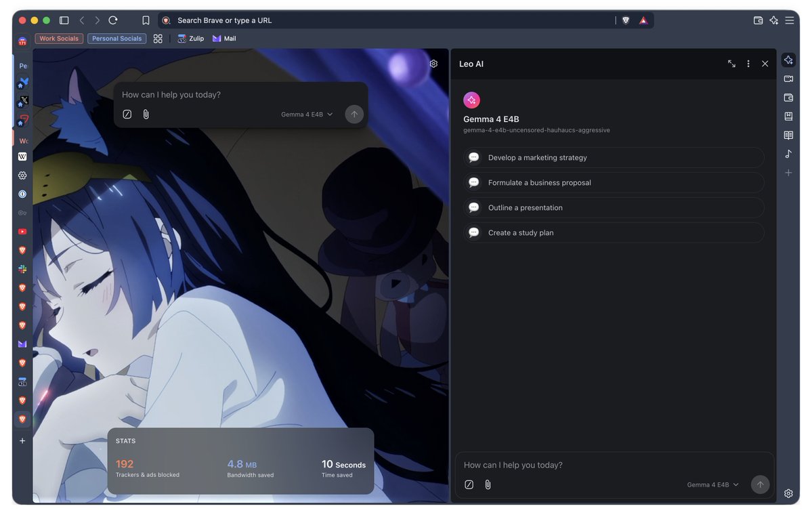The image size is (812, 519).
Task: Click the new tab page chat prompt field
Action: 241,95
